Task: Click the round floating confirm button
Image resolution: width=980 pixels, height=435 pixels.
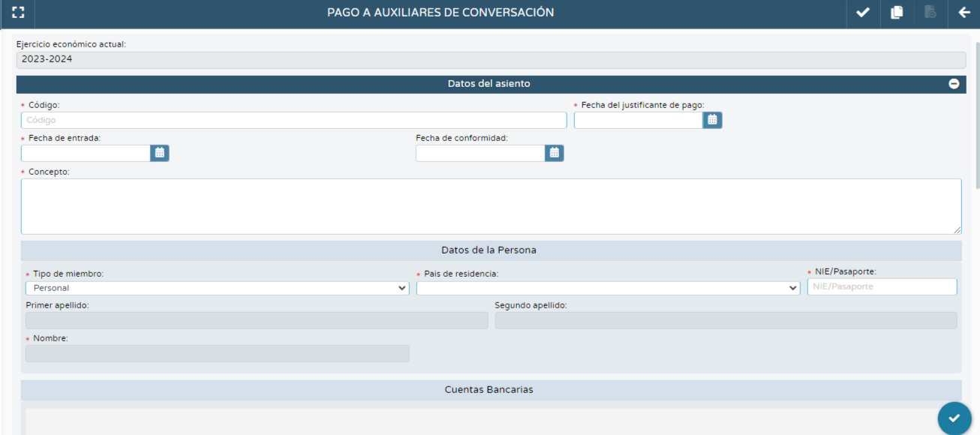Action: (x=954, y=418)
